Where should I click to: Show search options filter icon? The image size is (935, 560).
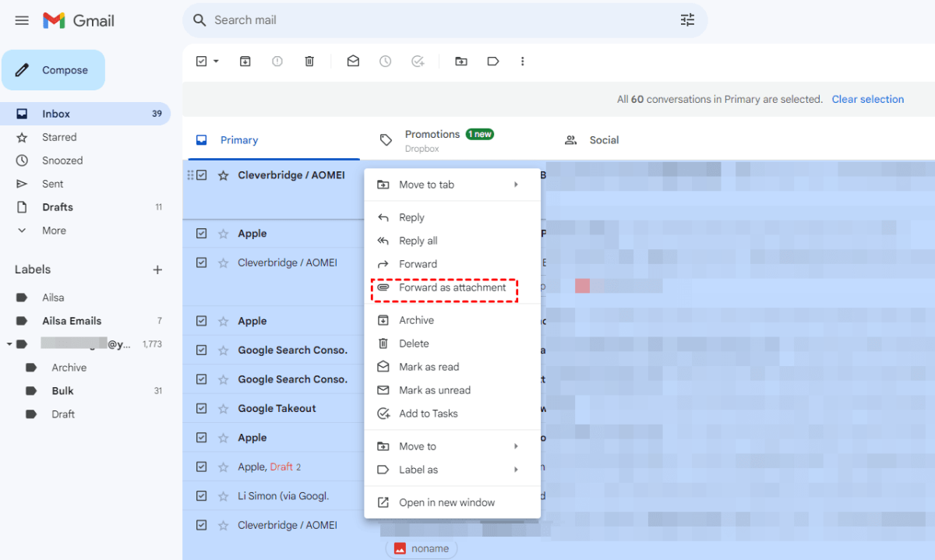click(687, 20)
